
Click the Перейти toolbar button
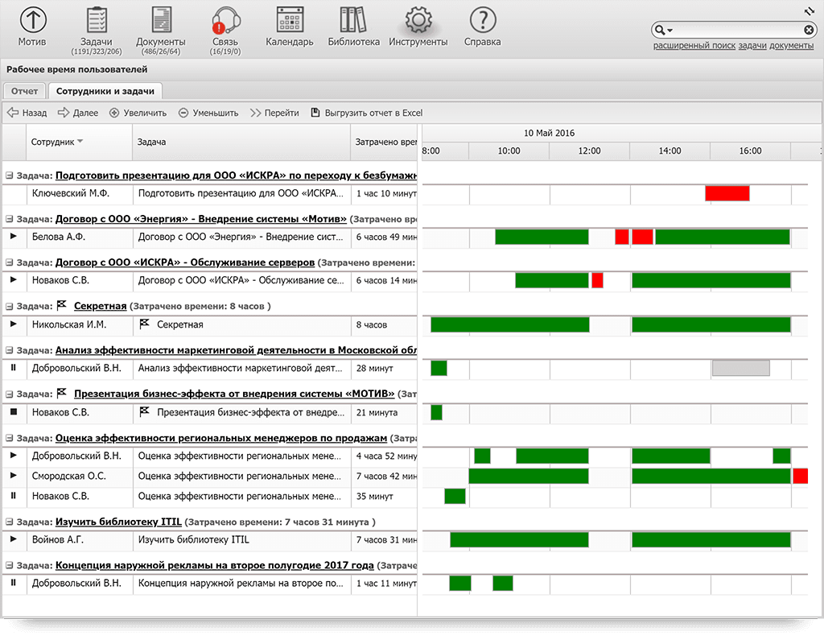coord(275,113)
